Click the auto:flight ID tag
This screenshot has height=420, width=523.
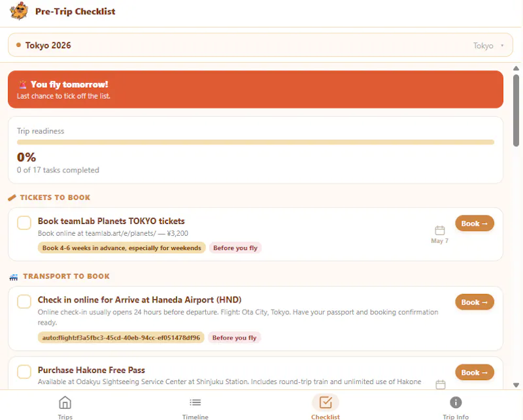pyautogui.click(x=121, y=338)
